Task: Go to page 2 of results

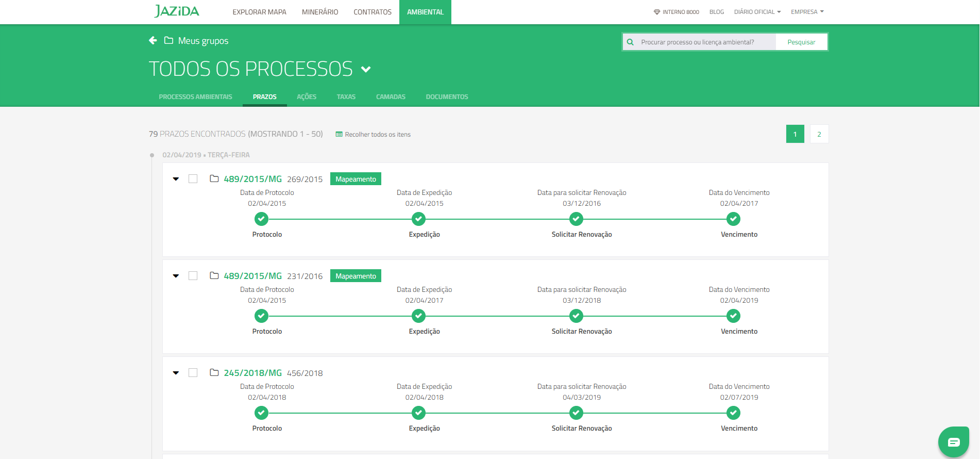Action: click(819, 134)
